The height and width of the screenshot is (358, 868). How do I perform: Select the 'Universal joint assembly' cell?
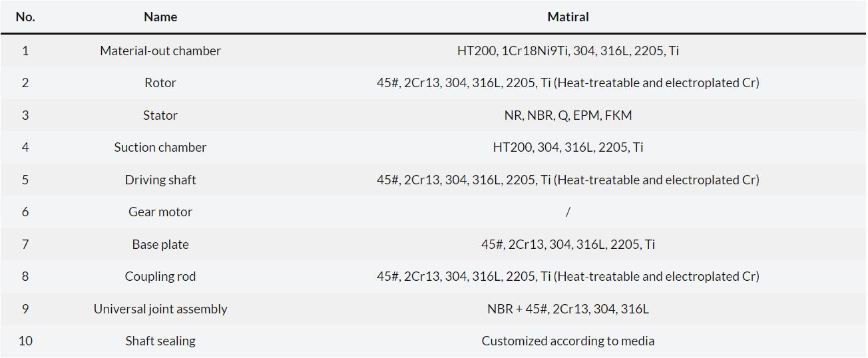click(x=160, y=309)
